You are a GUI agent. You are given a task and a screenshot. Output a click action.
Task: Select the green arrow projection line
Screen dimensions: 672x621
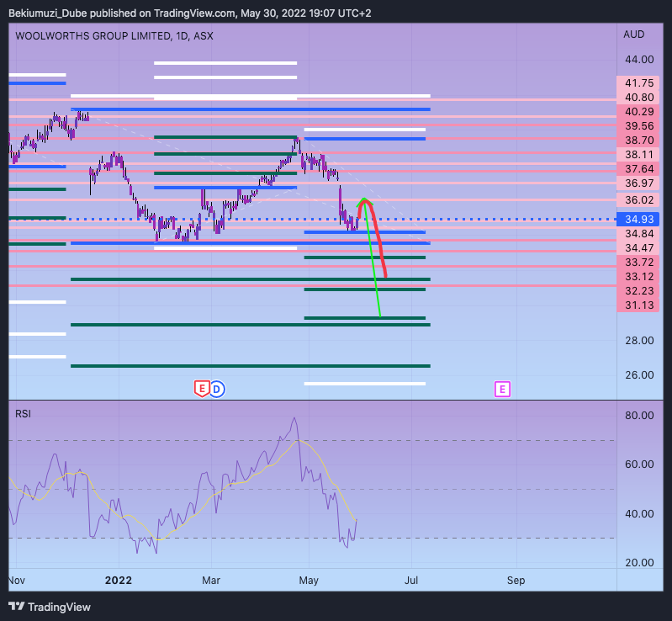[x=371, y=257]
